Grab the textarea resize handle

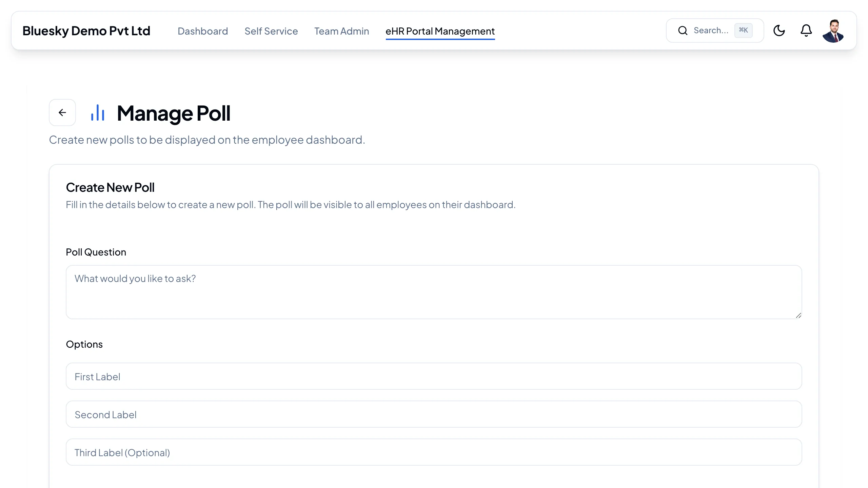(798, 316)
